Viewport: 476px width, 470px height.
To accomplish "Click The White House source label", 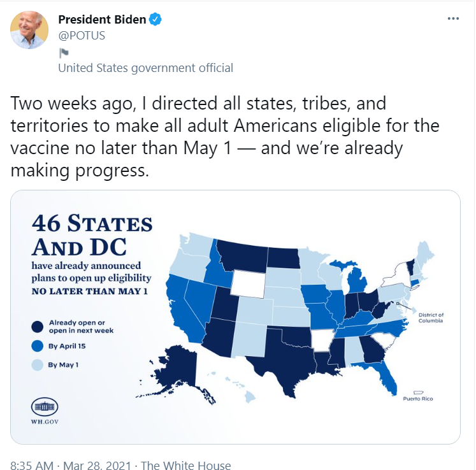I will (x=186, y=465).
